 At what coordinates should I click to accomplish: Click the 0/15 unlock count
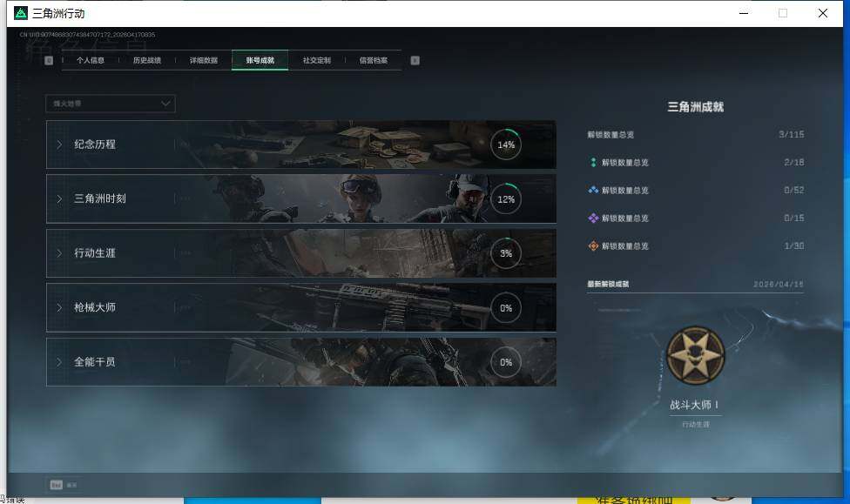tap(794, 218)
